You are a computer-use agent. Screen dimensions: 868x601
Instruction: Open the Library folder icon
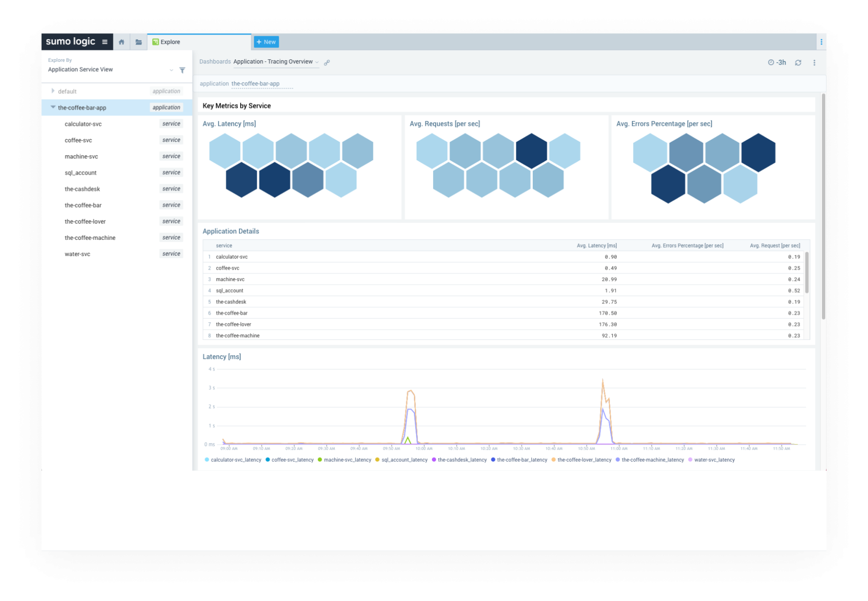coord(139,42)
